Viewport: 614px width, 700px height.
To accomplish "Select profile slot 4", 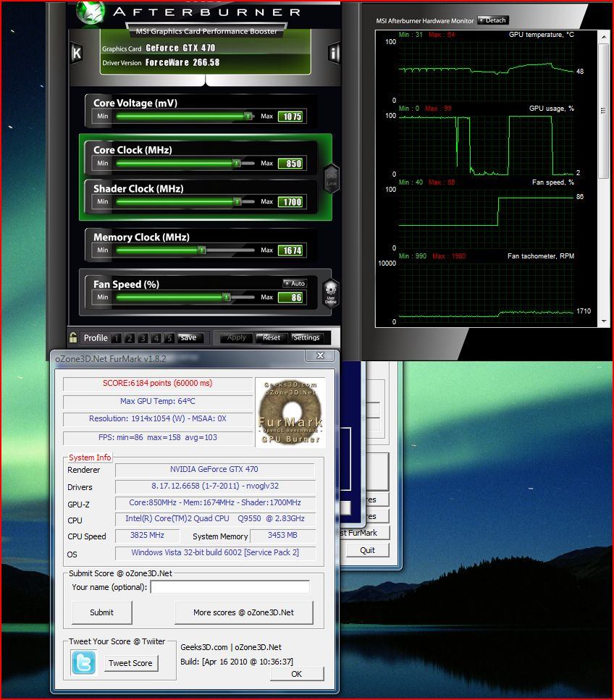I will tap(156, 338).
